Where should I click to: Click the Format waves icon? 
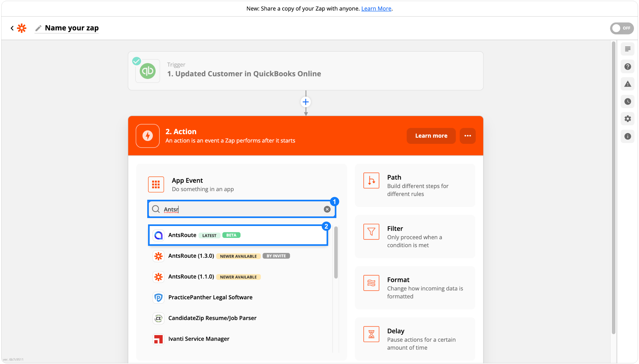point(371,283)
